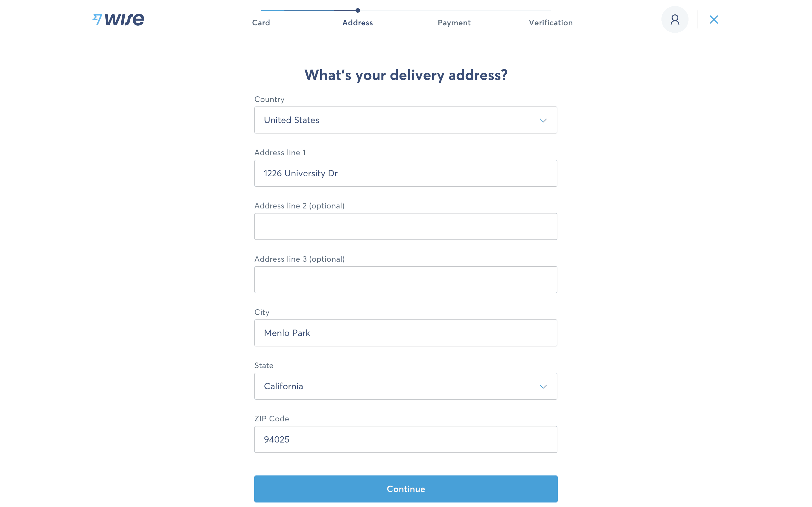Click the empty Address line 2 field
This screenshot has width=812, height=507.
(405, 226)
